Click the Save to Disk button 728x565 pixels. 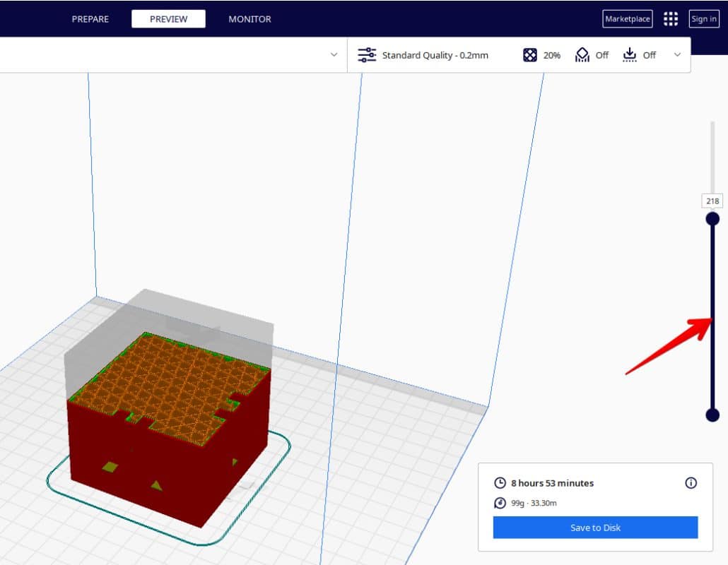(x=595, y=527)
